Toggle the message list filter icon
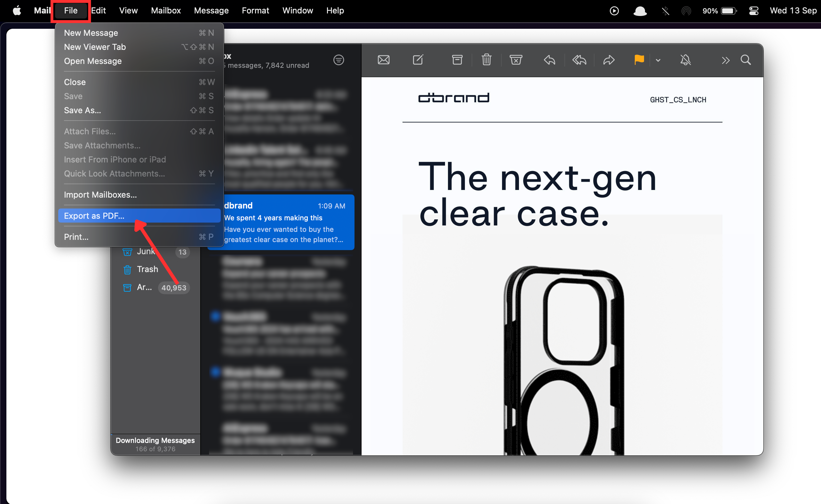 [x=339, y=60]
